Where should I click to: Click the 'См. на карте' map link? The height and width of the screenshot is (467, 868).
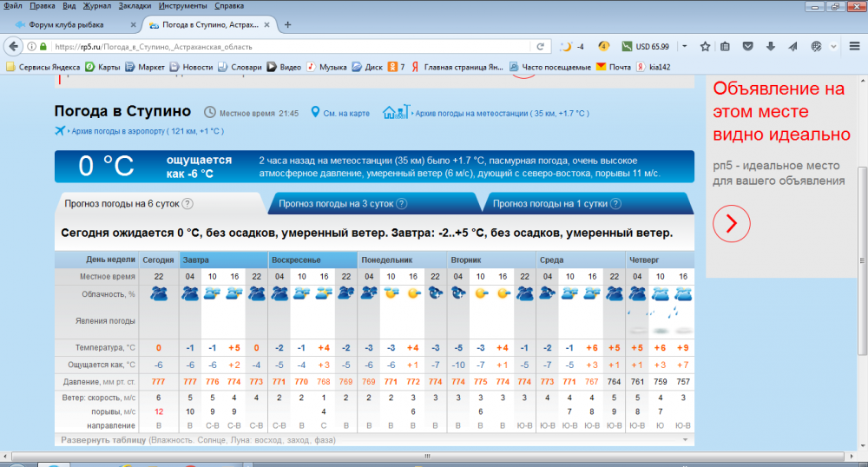345,113
